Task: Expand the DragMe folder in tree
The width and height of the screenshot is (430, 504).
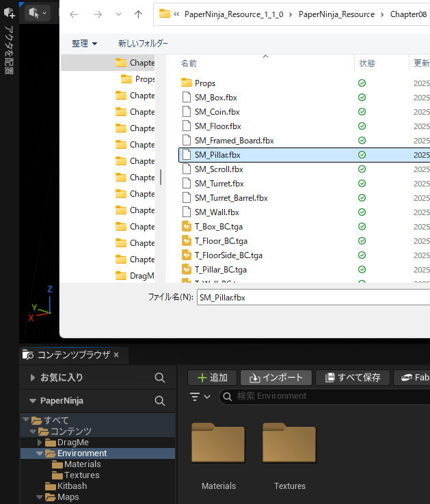Action: pyautogui.click(x=40, y=443)
